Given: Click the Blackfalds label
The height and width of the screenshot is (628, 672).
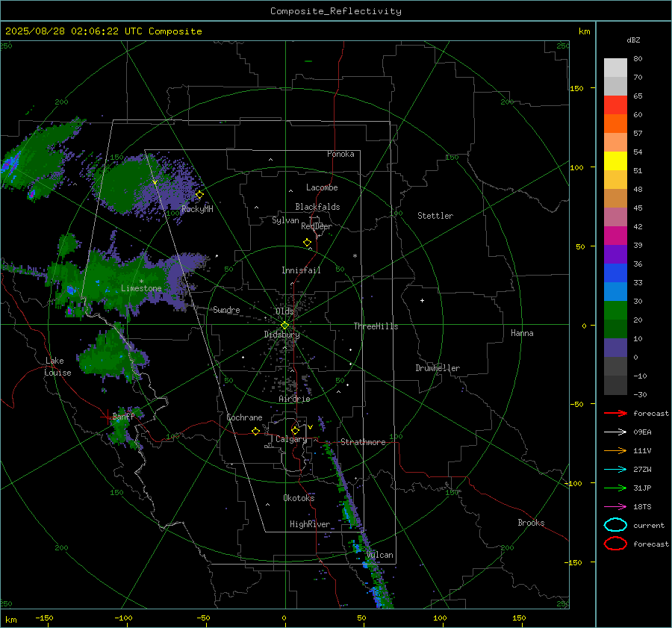Looking at the screenshot, I should point(317,207).
